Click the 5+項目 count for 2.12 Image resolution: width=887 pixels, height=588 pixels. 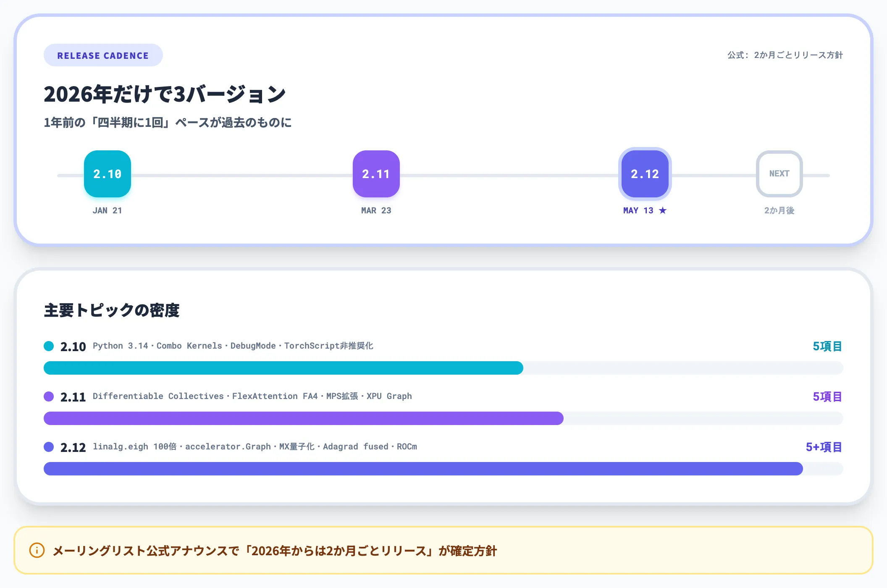824,447
